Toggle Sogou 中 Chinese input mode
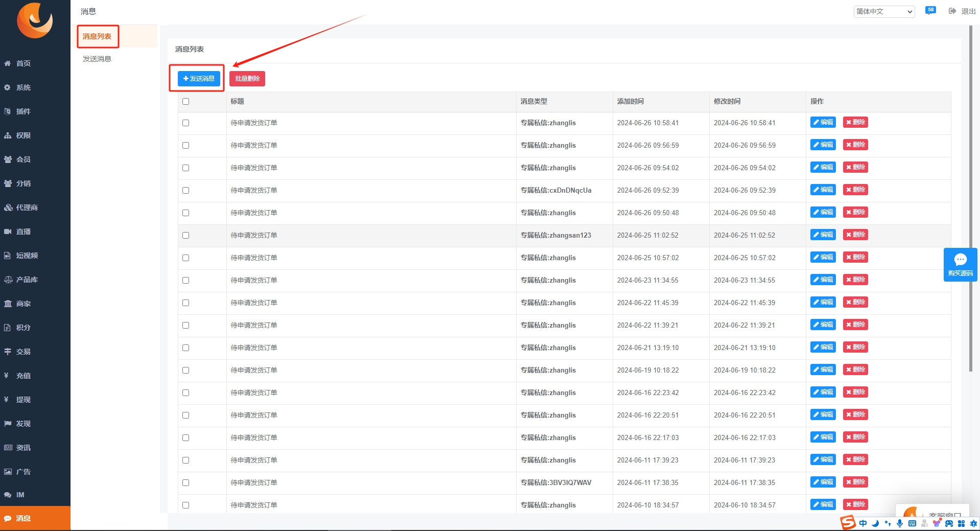This screenshot has width=980, height=531. 863,523
